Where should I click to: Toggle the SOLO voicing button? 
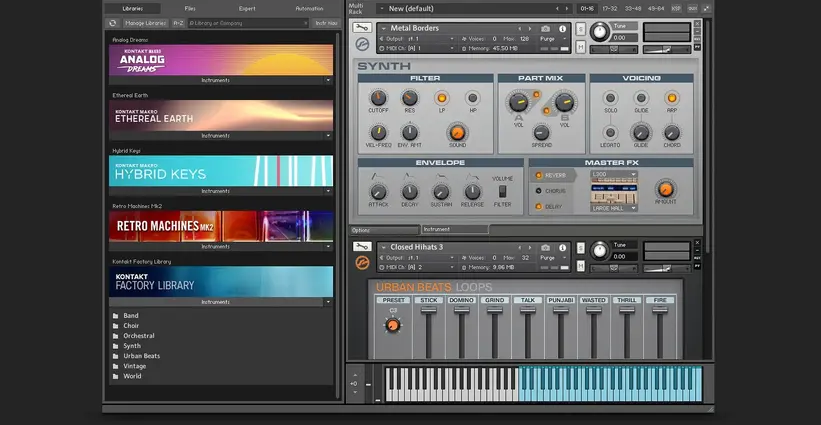610,98
